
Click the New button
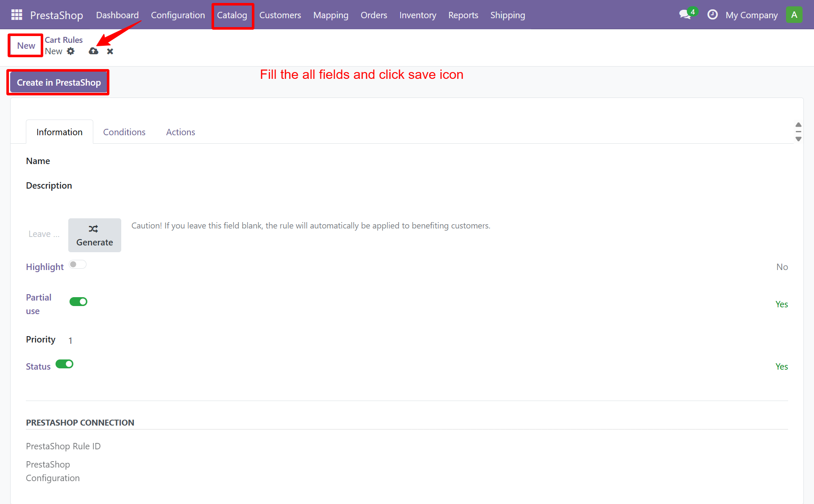click(x=25, y=45)
